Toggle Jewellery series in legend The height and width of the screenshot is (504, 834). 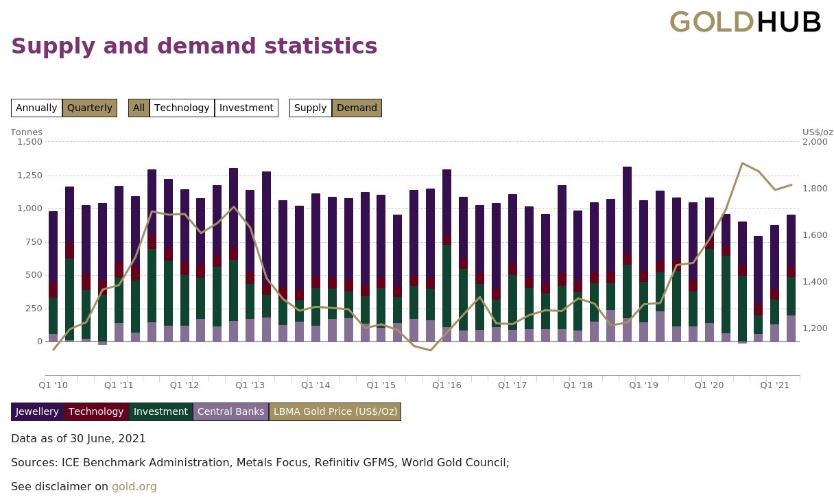point(38,411)
